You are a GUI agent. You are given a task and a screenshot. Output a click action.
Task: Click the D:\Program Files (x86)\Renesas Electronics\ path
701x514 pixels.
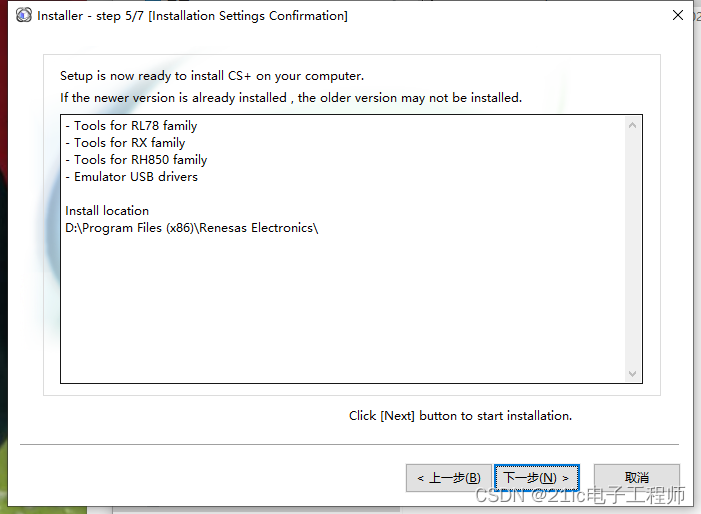(x=192, y=228)
